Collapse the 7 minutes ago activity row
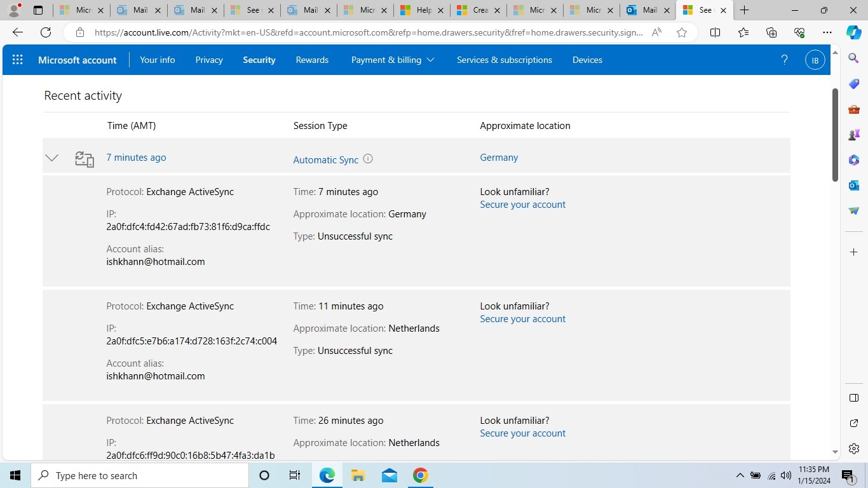This screenshot has width=868, height=488. pos(52,158)
